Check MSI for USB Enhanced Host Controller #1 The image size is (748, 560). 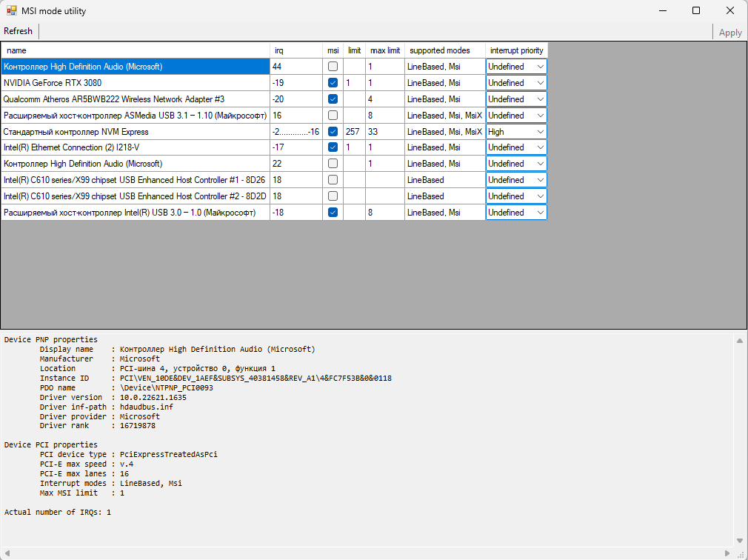coord(333,180)
